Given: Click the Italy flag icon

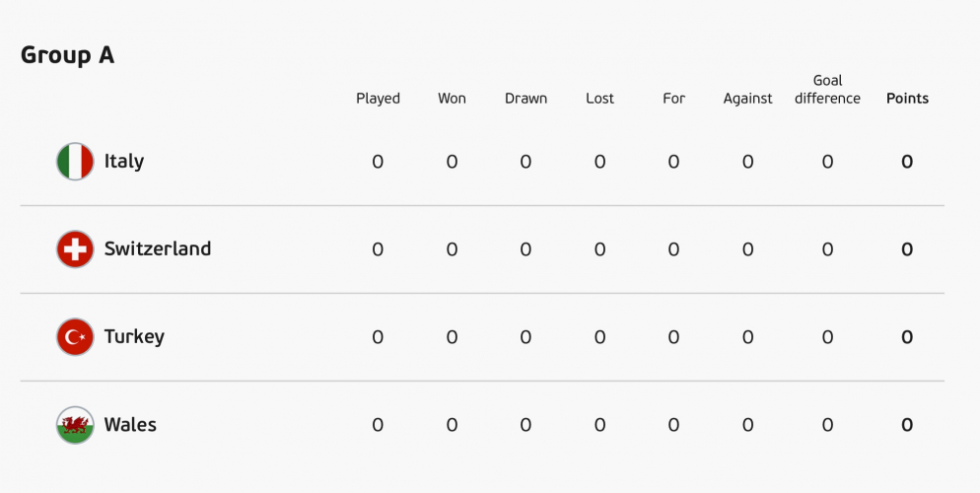Looking at the screenshot, I should (75, 162).
